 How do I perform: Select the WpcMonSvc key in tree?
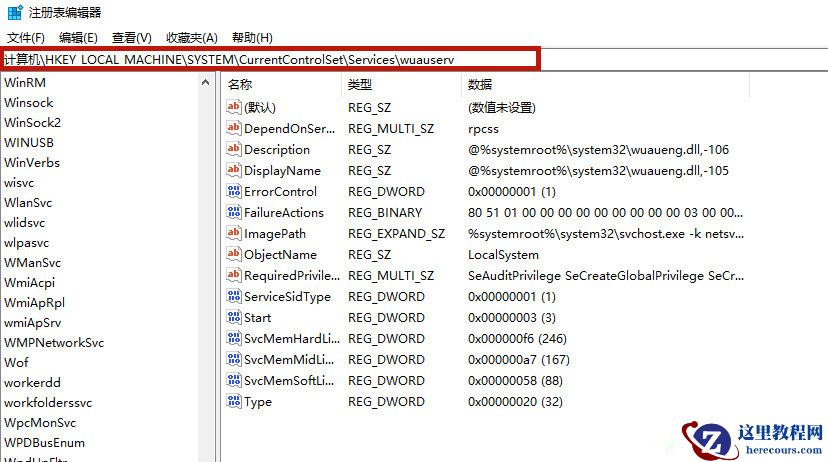tap(40, 423)
